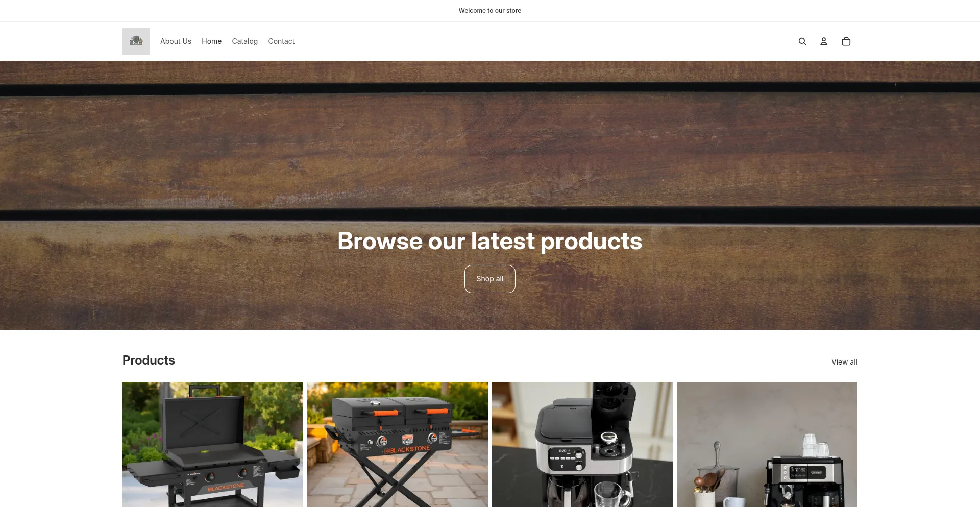Open the search magnifier icon
Screen dimensions: 980x507
click(802, 41)
